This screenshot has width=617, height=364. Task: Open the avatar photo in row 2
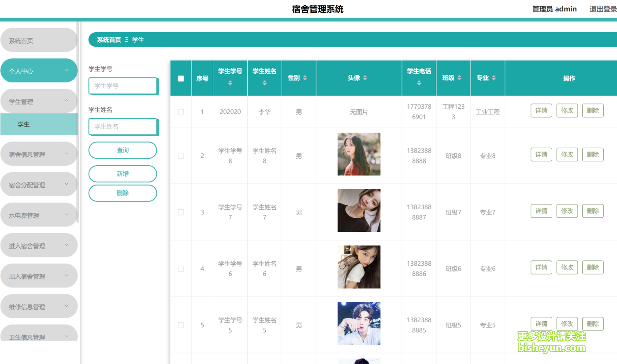tap(359, 154)
